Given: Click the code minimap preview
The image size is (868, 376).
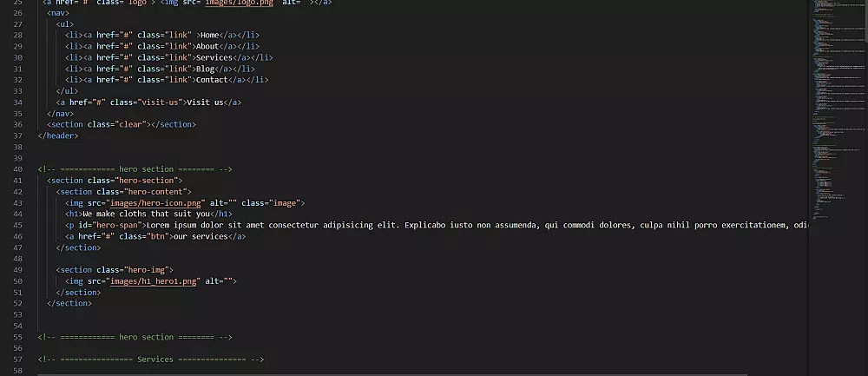Looking at the screenshot, I should (x=836, y=111).
